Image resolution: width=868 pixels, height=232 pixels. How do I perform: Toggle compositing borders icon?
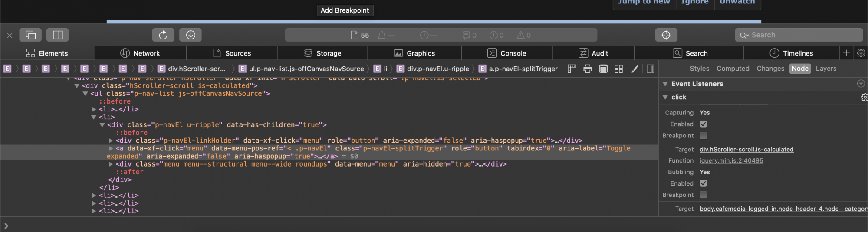pyautogui.click(x=603, y=69)
